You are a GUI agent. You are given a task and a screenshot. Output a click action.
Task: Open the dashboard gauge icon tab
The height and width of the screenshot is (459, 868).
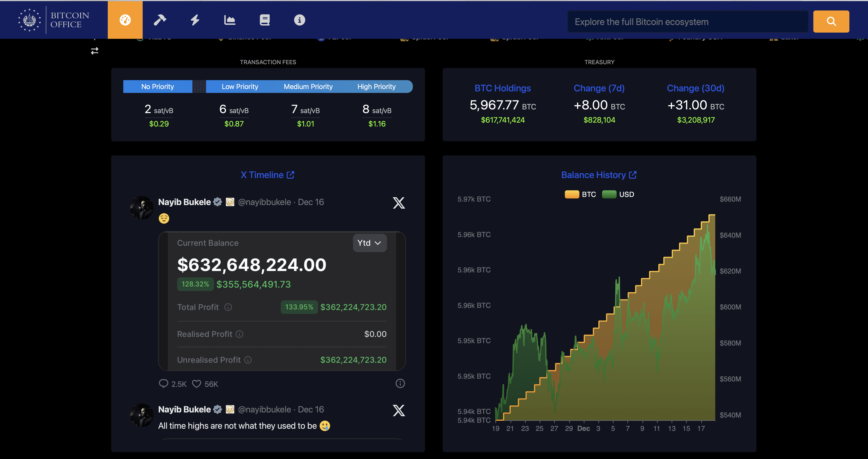[125, 20]
